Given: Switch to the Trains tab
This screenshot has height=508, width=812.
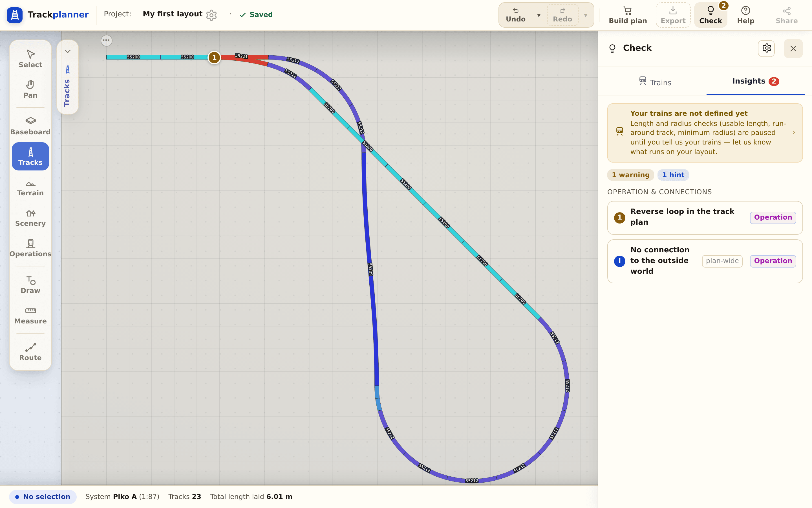Looking at the screenshot, I should click(655, 82).
